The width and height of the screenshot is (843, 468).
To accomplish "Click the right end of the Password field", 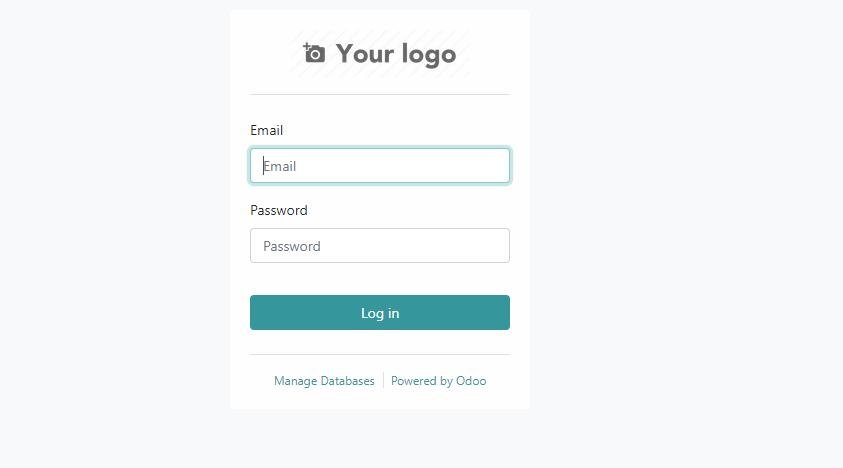I will [498, 246].
